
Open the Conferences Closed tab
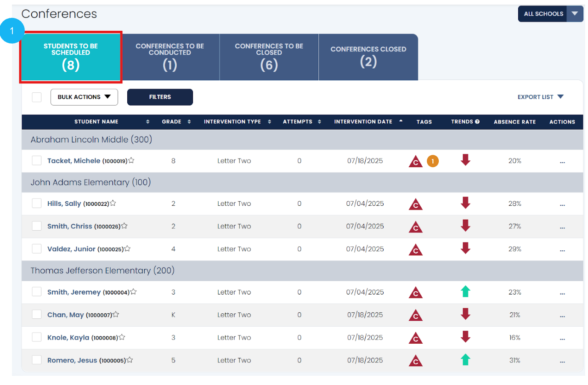tap(368, 57)
